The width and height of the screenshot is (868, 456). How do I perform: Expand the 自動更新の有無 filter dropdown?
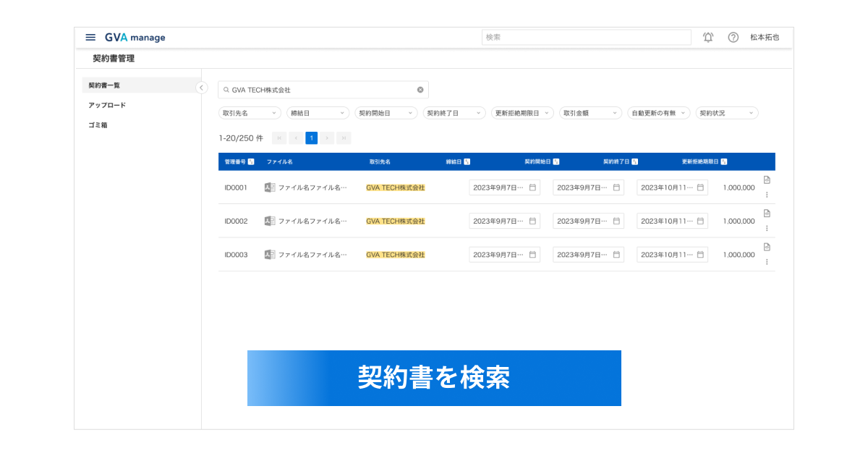coord(659,113)
